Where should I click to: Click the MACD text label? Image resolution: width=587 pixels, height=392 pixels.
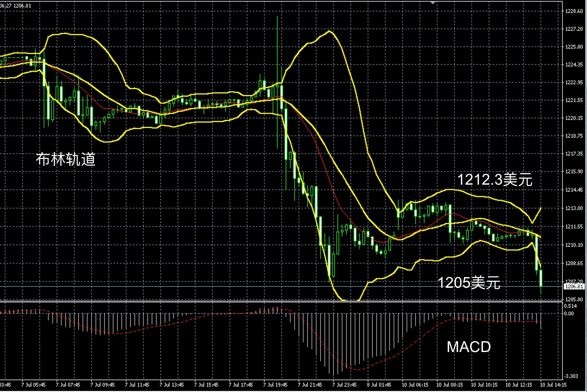(469, 347)
